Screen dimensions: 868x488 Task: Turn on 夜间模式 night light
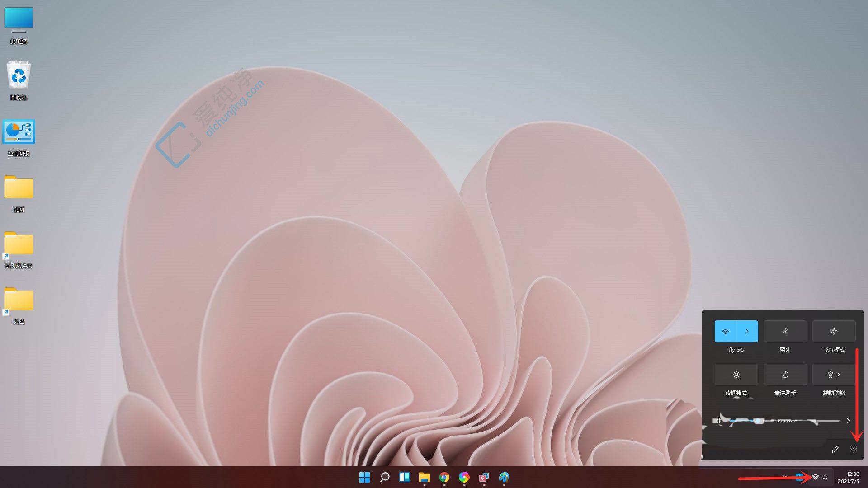coord(736,374)
